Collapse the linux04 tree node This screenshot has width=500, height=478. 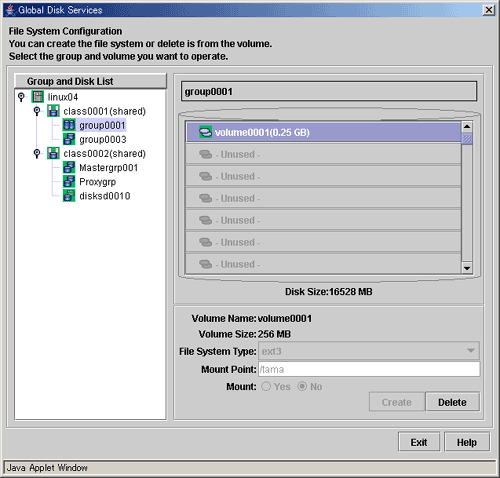point(21,97)
